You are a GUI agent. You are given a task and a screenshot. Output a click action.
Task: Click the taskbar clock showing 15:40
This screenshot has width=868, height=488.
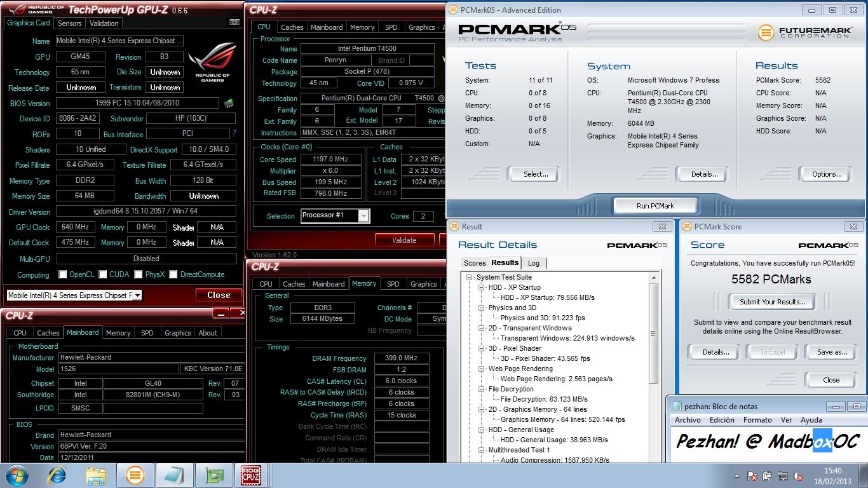pos(832,475)
